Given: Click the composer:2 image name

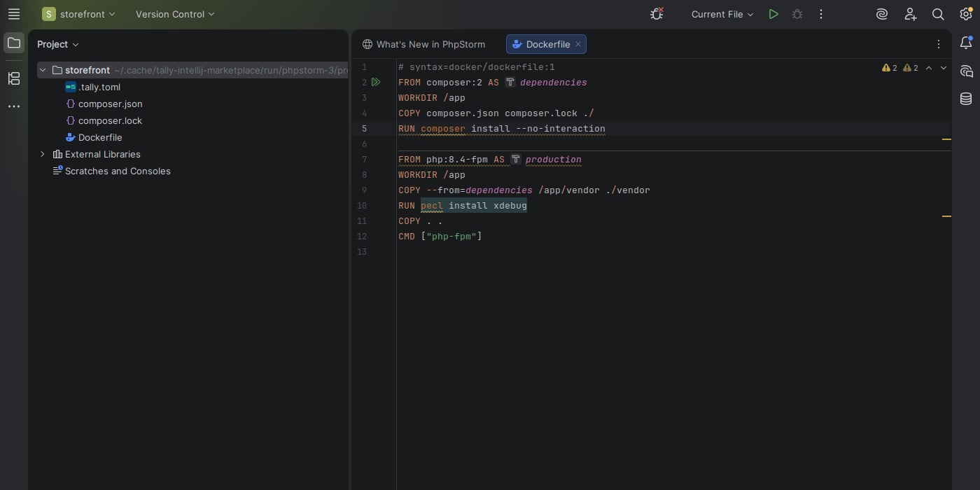Looking at the screenshot, I should 454,82.
